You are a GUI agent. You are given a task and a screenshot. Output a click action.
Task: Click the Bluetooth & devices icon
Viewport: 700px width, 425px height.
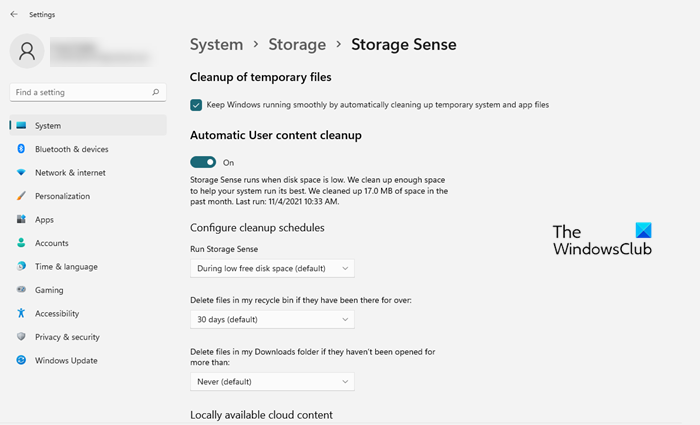(21, 149)
